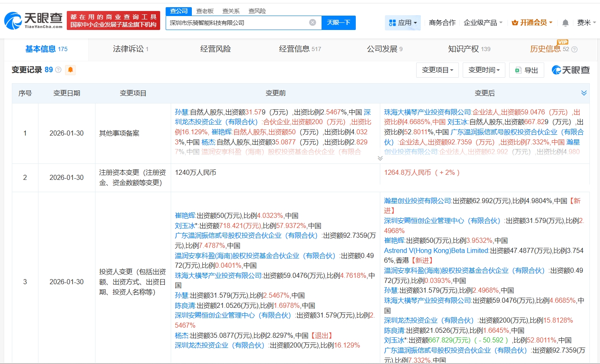This screenshot has width=600, height=364.
Task: Expand row 1 truncated content chevron
Action: click(380, 158)
